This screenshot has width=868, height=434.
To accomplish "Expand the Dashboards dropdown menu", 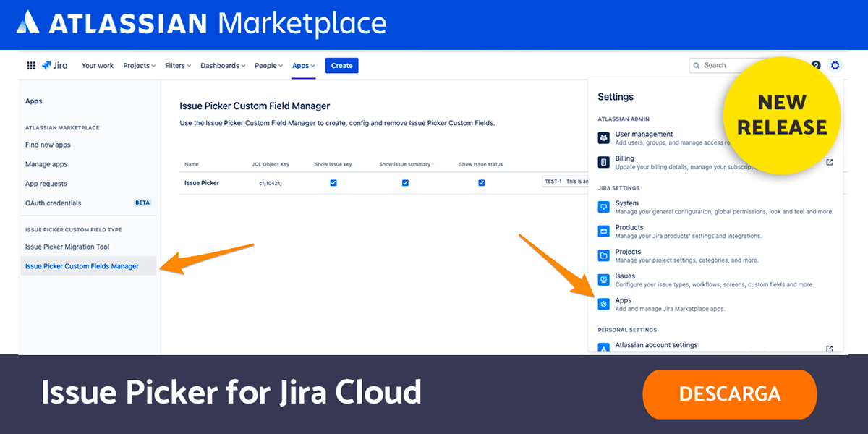I will [x=223, y=66].
